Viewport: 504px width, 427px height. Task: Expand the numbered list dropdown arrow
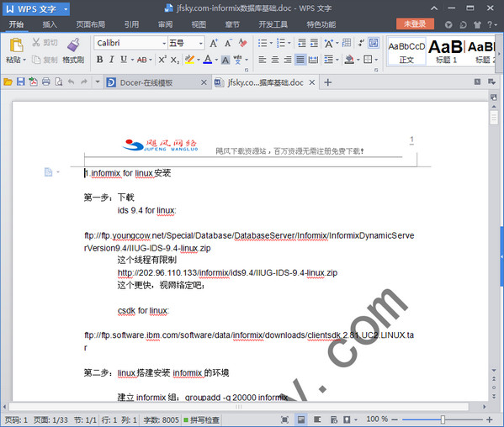(x=289, y=43)
